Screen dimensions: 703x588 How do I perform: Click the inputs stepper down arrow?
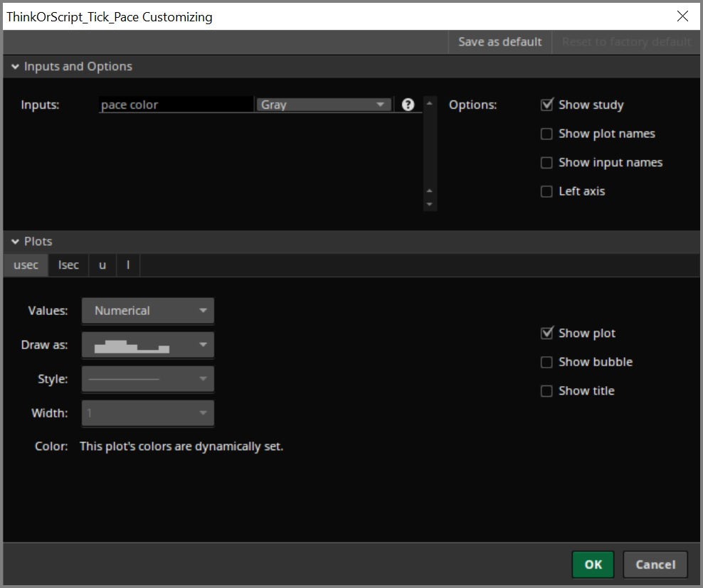click(x=430, y=204)
